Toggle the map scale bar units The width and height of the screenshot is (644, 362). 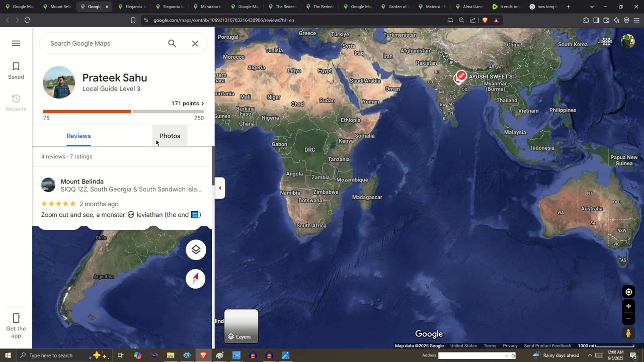pyautogui.click(x=607, y=346)
